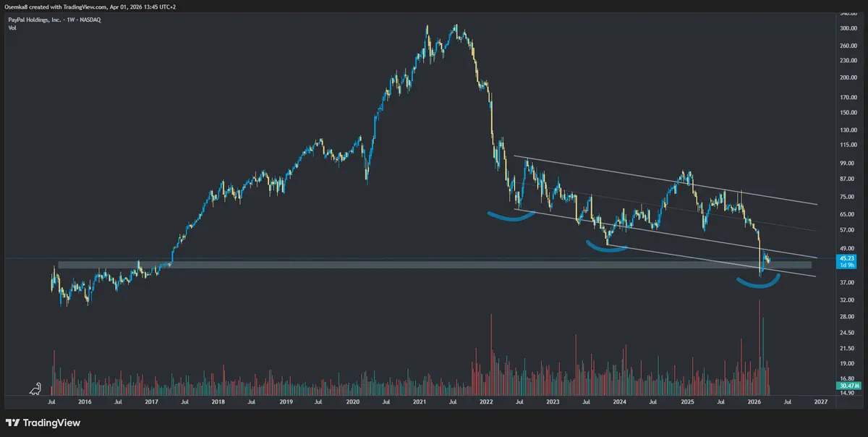Click the 24.50 price axis label

pos(848,333)
